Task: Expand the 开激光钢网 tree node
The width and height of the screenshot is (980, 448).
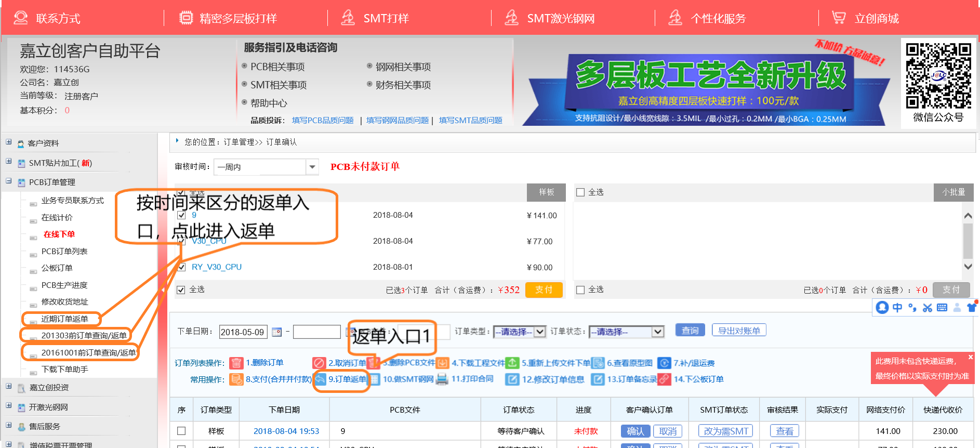Action: coord(9,405)
